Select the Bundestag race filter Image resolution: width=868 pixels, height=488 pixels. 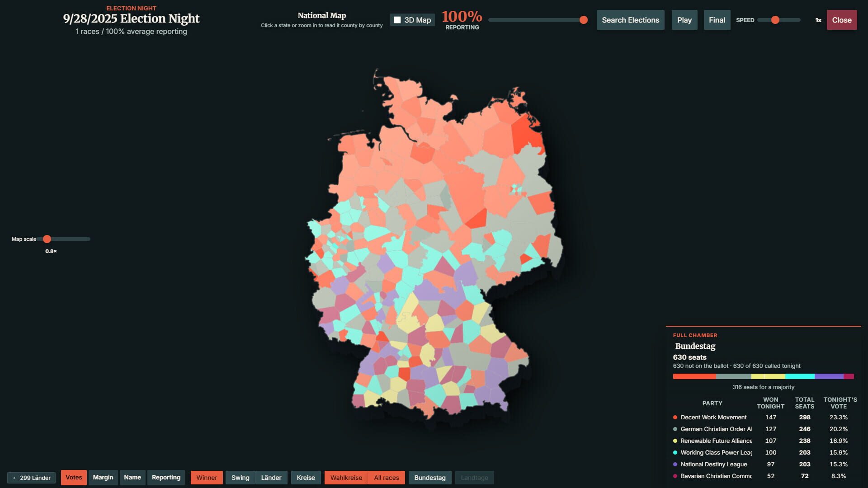[x=430, y=478]
